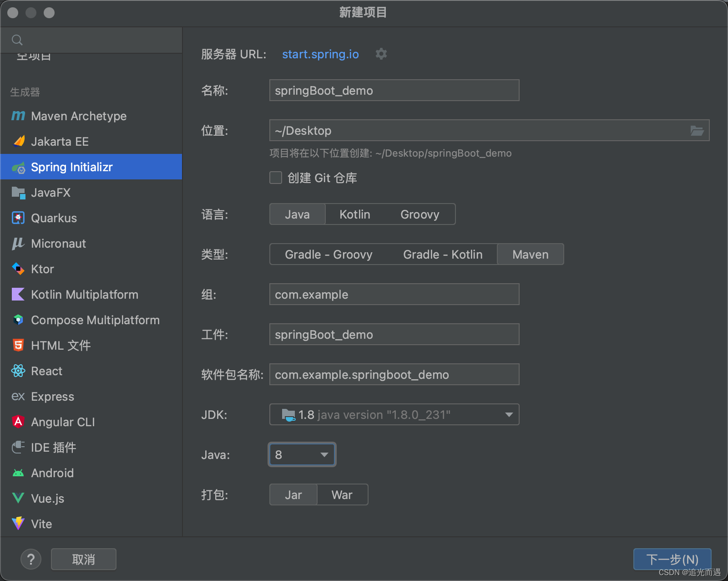
Task: Select Groovy as the language
Action: 420,214
